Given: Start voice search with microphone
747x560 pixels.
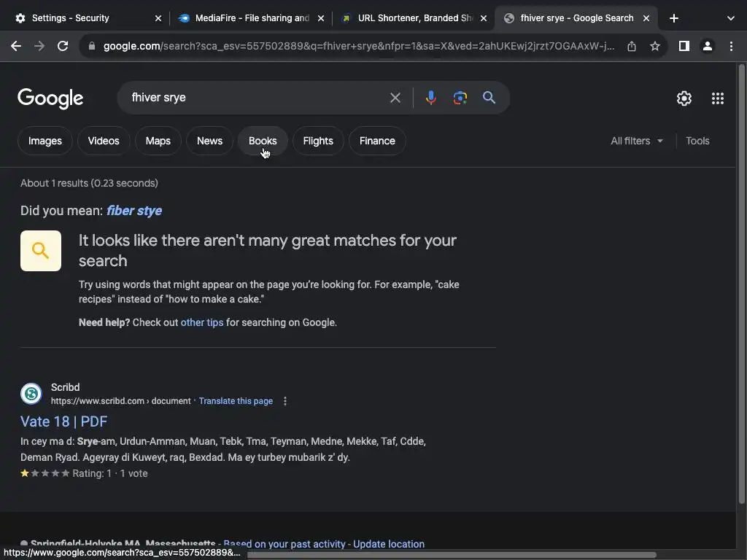Looking at the screenshot, I should point(430,98).
